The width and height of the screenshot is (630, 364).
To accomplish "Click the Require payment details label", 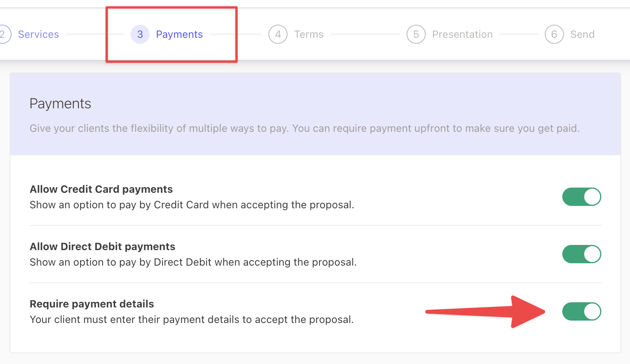I will tap(92, 304).
